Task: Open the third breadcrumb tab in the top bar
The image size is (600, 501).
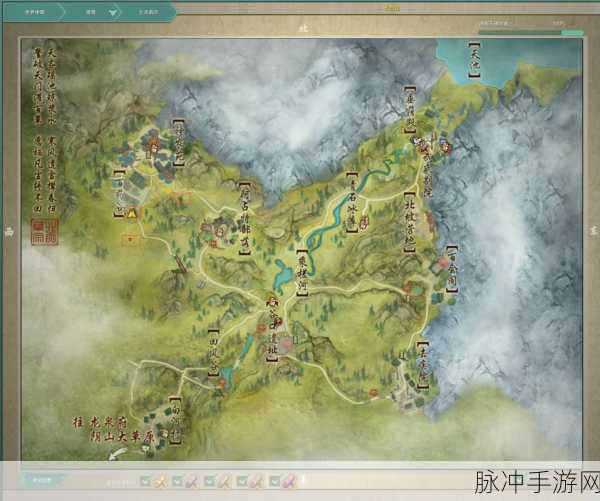Action: [148, 12]
